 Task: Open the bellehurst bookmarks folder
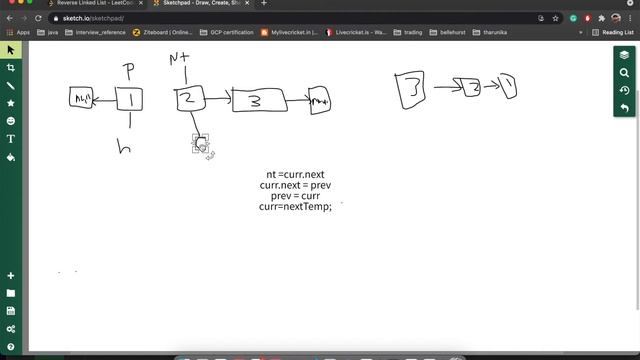(447, 32)
